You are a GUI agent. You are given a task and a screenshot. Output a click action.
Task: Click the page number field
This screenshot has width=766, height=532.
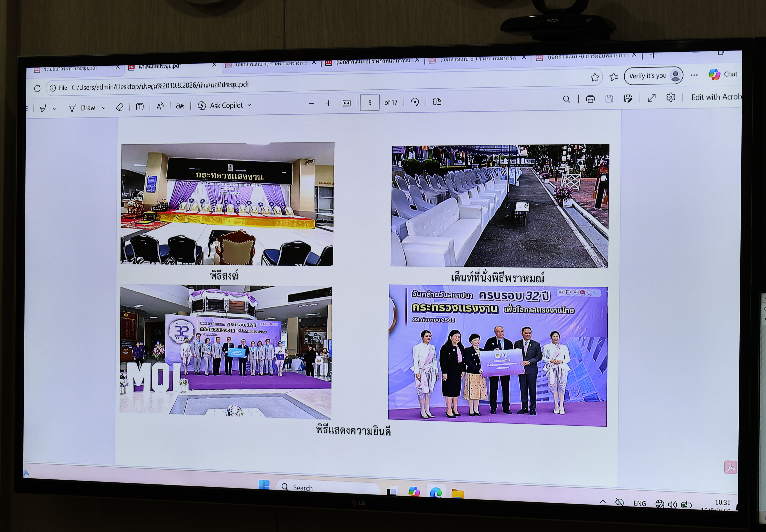pos(370,102)
